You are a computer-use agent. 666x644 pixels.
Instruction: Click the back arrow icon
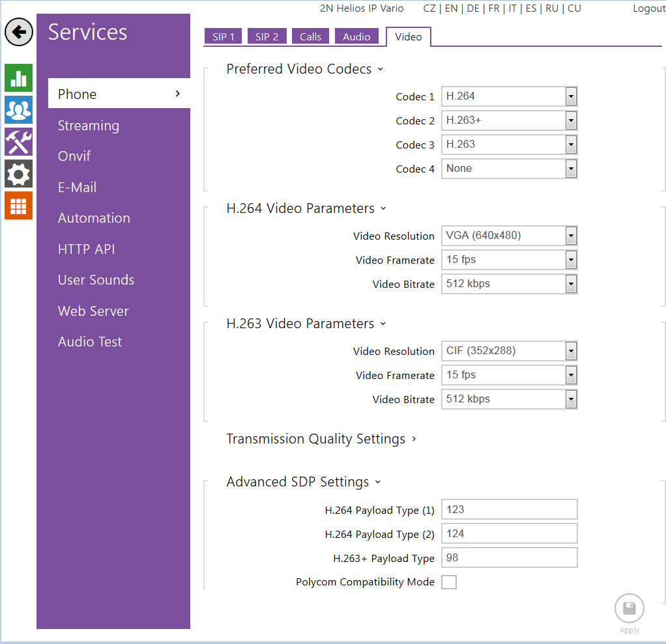click(19, 32)
